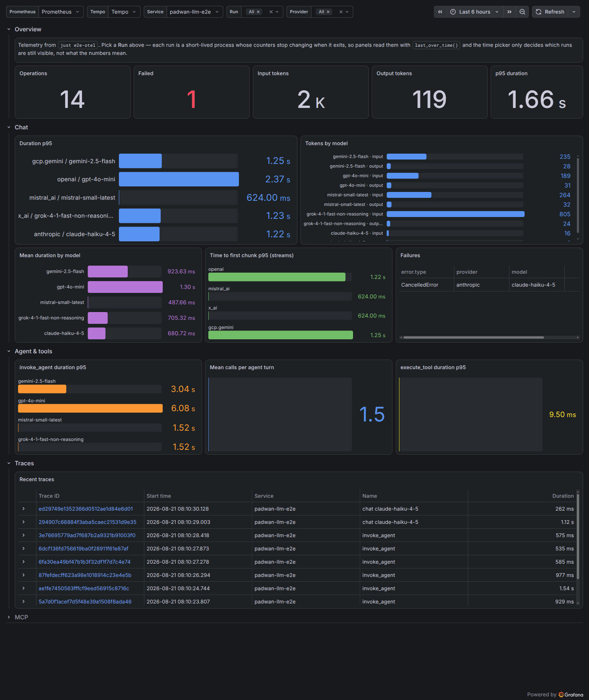Clear the Provider filter value
The image size is (589, 700).
click(341, 12)
